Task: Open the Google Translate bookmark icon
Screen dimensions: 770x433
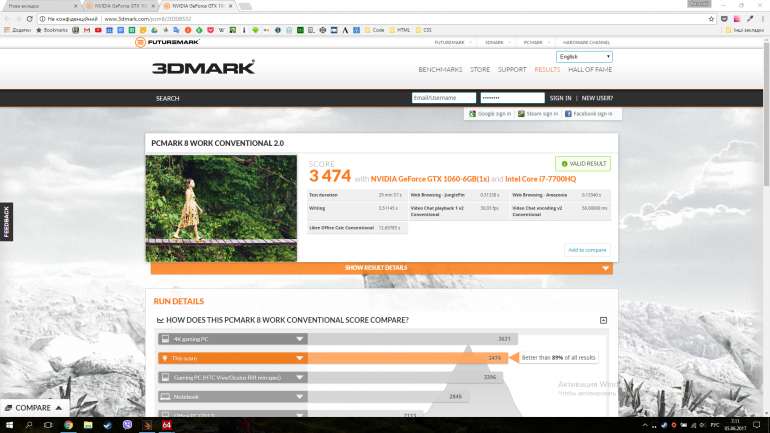Action: pos(177,30)
